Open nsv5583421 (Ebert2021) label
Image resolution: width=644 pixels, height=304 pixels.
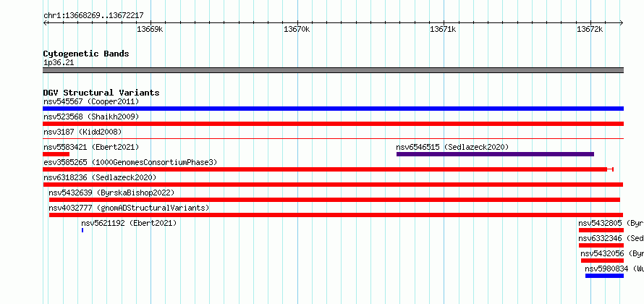(x=91, y=147)
